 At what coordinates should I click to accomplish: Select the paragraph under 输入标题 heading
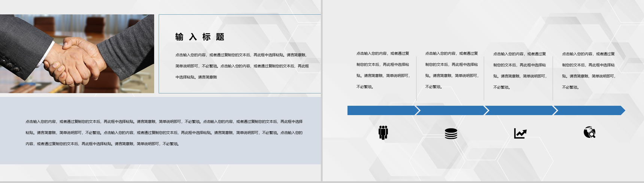242,66
